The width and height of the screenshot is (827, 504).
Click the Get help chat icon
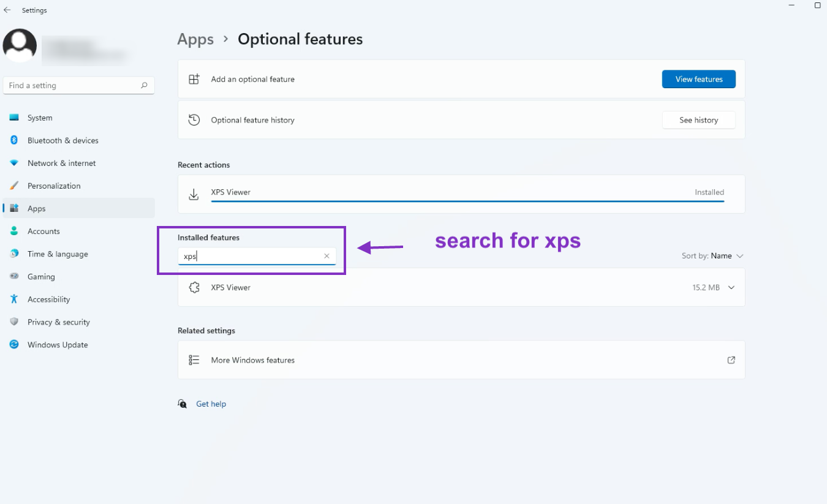[x=183, y=404]
